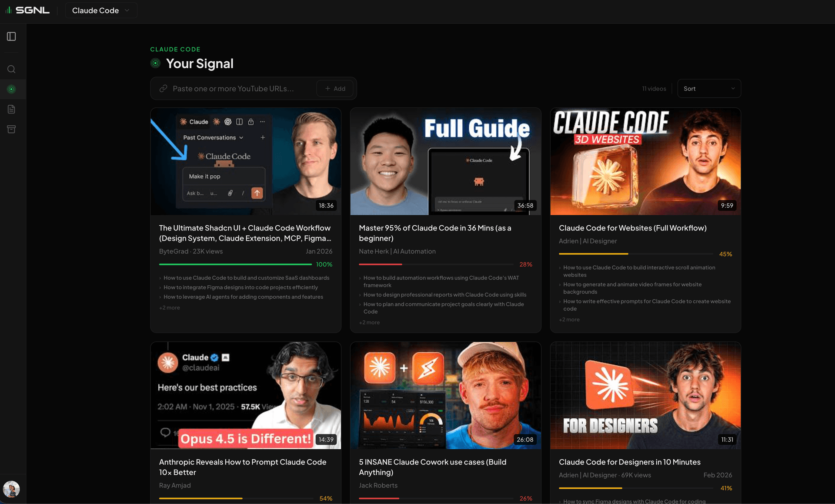The height and width of the screenshot is (504, 835).
Task: Open the Claude Code workspace switcher dropdown
Action: (x=101, y=10)
